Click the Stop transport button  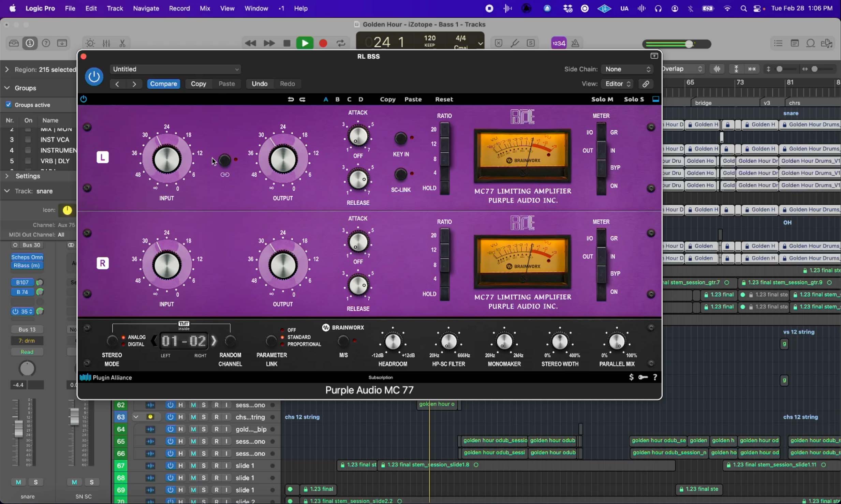[x=287, y=43]
